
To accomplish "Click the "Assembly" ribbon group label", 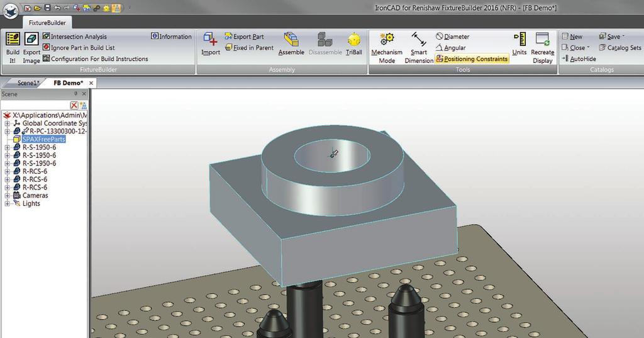I will click(282, 69).
